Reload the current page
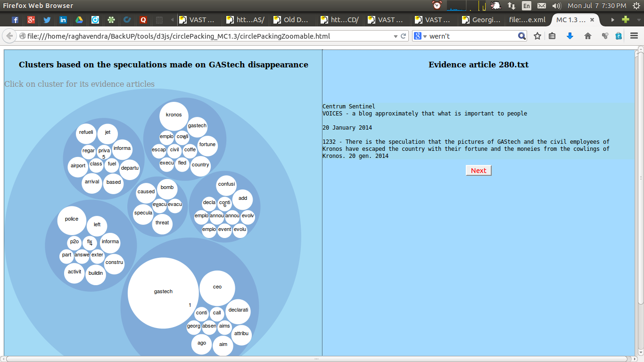Viewport: 644px width, 362px height. [x=404, y=36]
